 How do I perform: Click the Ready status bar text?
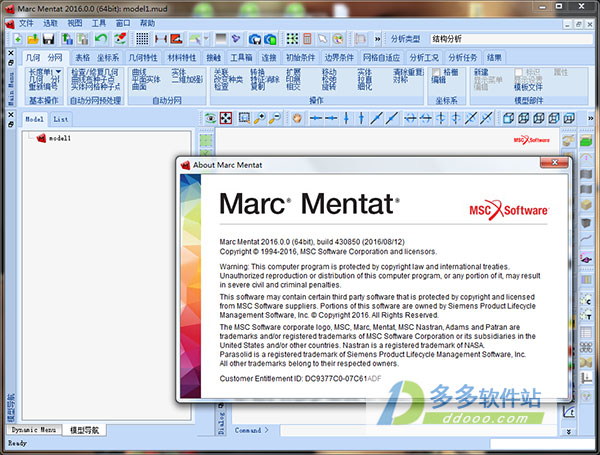pos(18,443)
